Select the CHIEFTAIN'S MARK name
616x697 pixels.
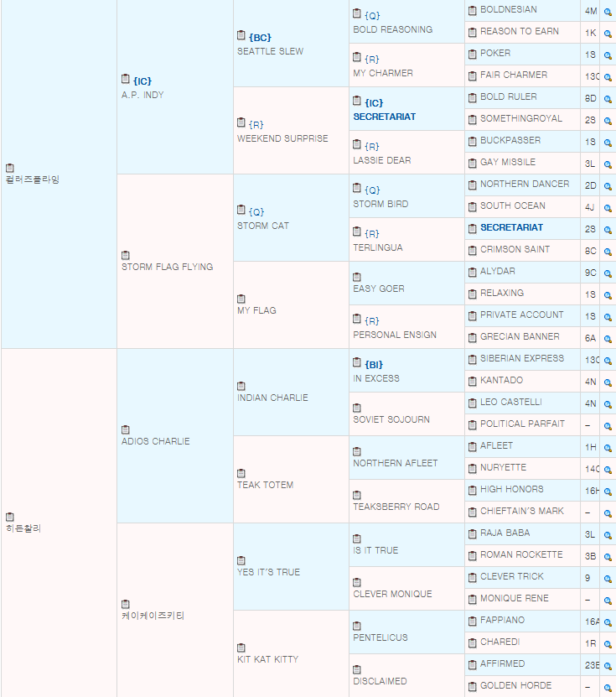pos(522,511)
